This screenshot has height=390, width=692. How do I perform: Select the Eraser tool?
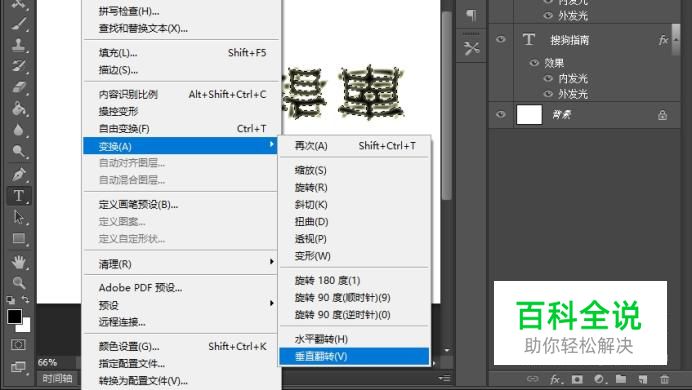point(18,87)
